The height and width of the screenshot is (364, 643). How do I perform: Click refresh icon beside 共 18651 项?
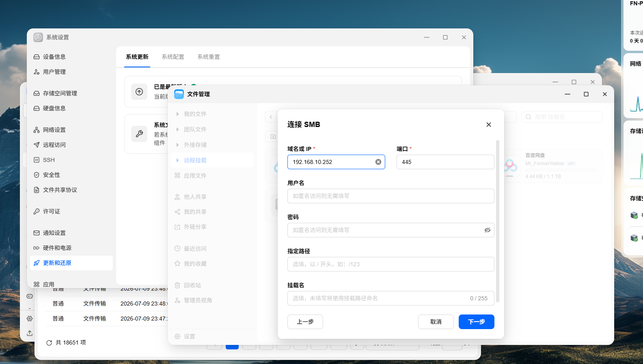click(x=49, y=343)
